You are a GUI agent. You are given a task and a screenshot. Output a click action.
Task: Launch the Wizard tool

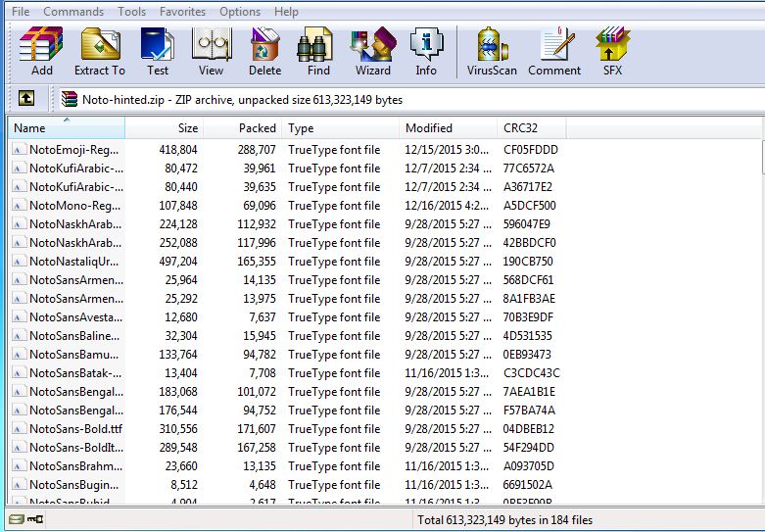pyautogui.click(x=372, y=51)
